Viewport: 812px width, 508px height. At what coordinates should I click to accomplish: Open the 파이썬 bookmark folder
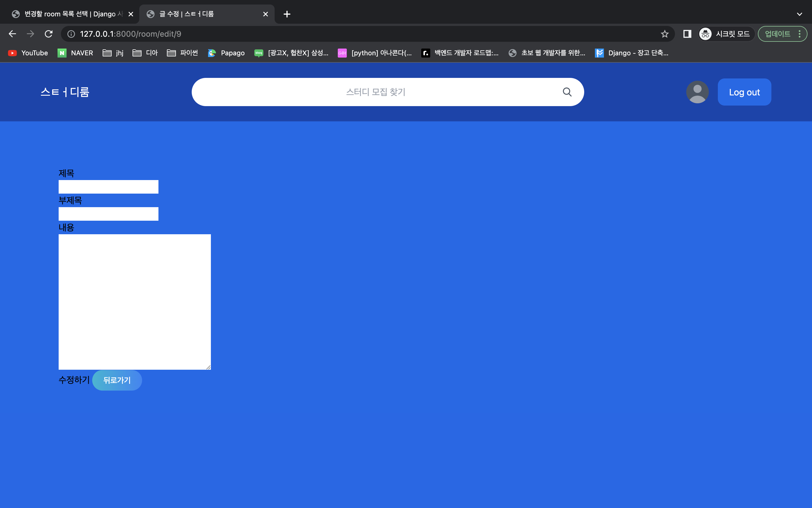(x=182, y=53)
